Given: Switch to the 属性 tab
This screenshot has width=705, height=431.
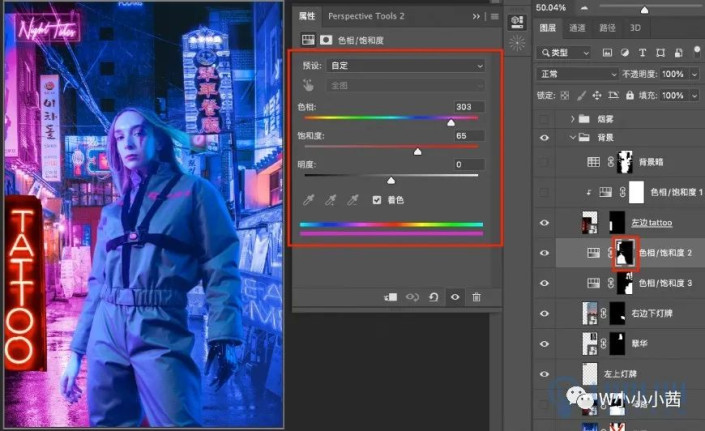Looking at the screenshot, I should pyautogui.click(x=307, y=16).
